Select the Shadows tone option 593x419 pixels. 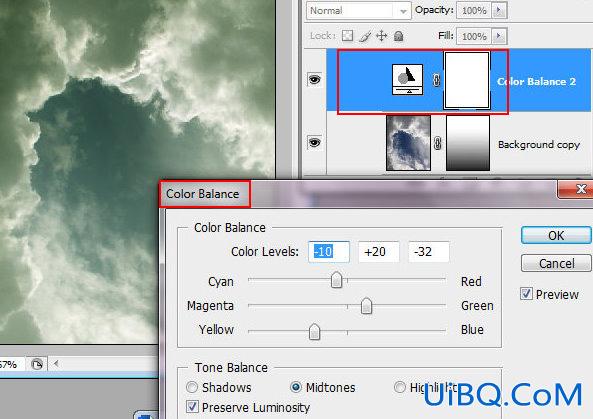point(192,387)
